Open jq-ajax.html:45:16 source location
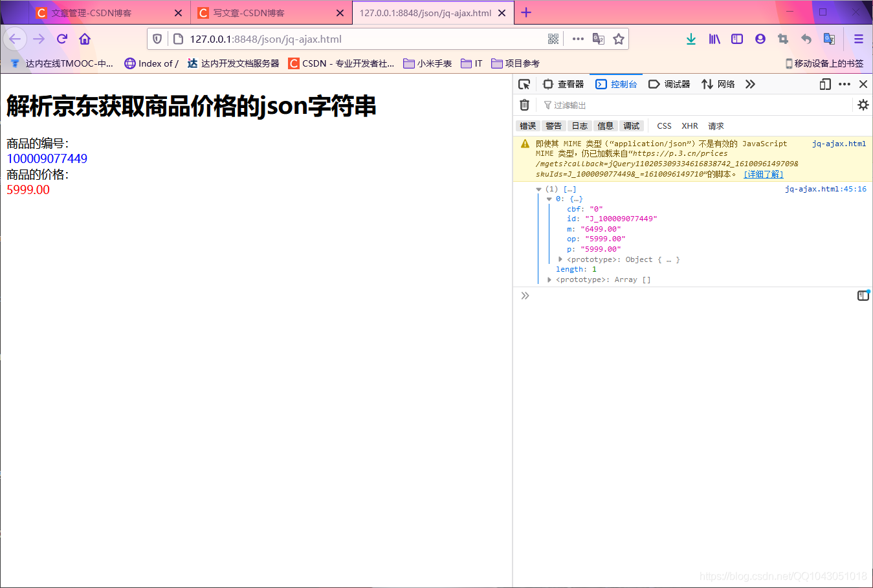The image size is (873, 588). [826, 189]
